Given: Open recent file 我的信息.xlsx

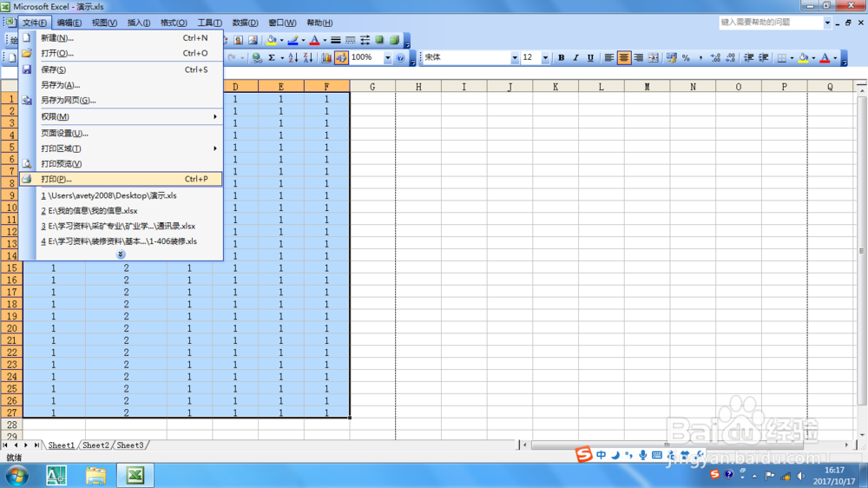Looking at the screenshot, I should pyautogui.click(x=121, y=210).
